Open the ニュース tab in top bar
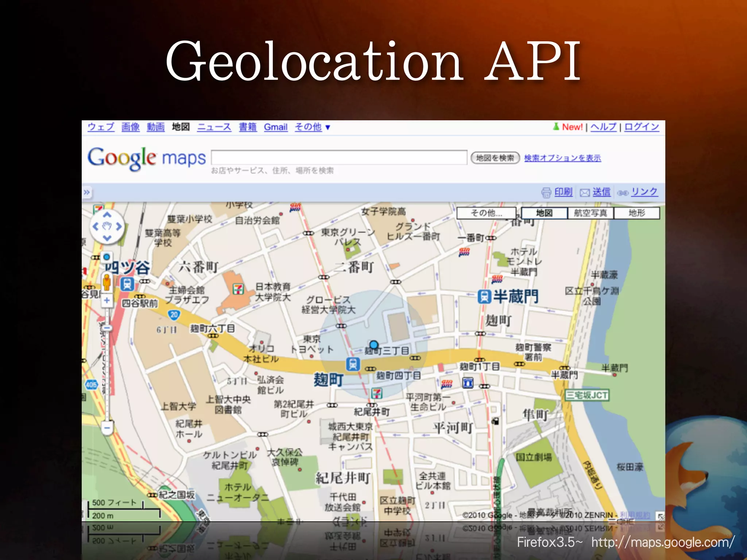 click(x=214, y=127)
